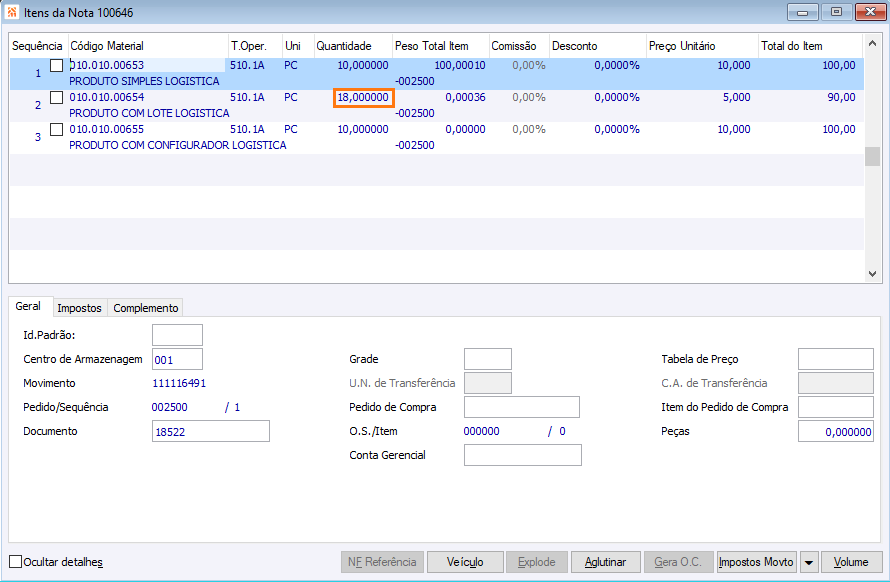The height and width of the screenshot is (582, 890).
Task: Click the Comissão column header
Action: pyautogui.click(x=519, y=46)
